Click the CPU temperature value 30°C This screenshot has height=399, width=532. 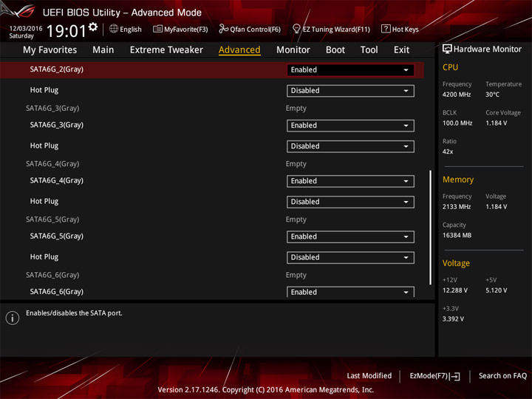tap(492, 95)
